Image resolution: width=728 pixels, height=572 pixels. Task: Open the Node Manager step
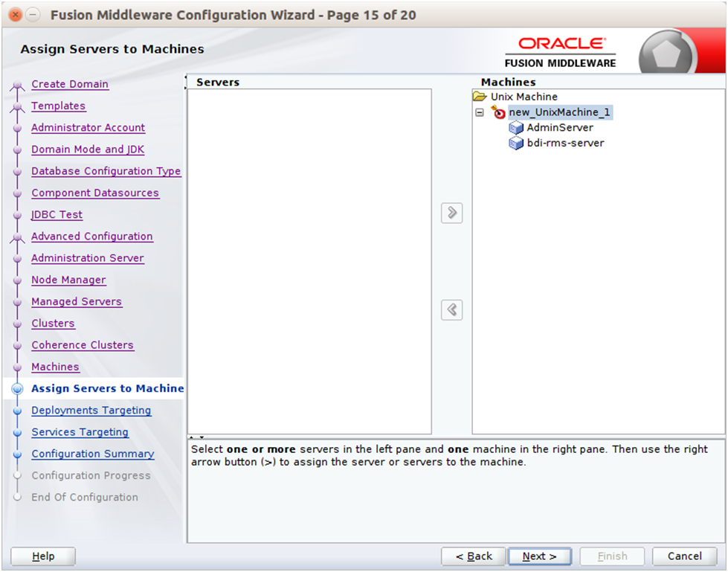pos(68,280)
